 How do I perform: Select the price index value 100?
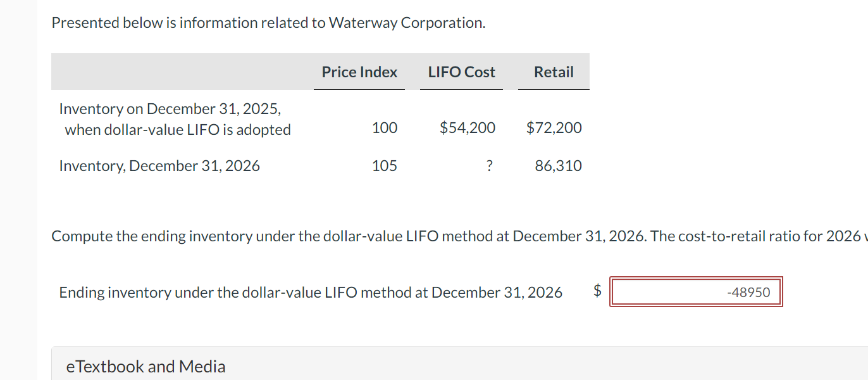tap(385, 128)
